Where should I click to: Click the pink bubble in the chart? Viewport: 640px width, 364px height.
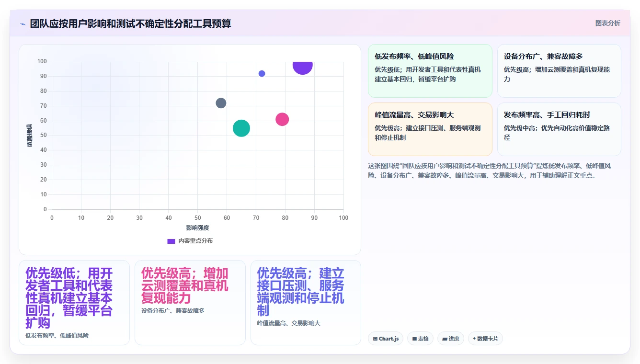coord(282,119)
